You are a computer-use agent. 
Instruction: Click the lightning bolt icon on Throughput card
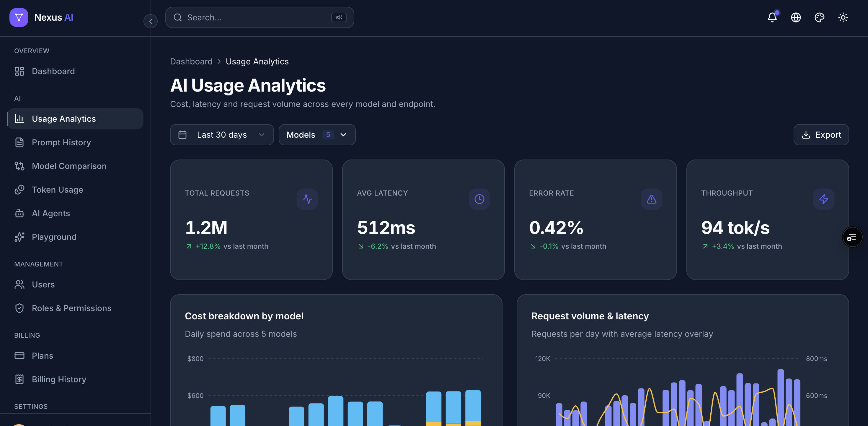823,199
